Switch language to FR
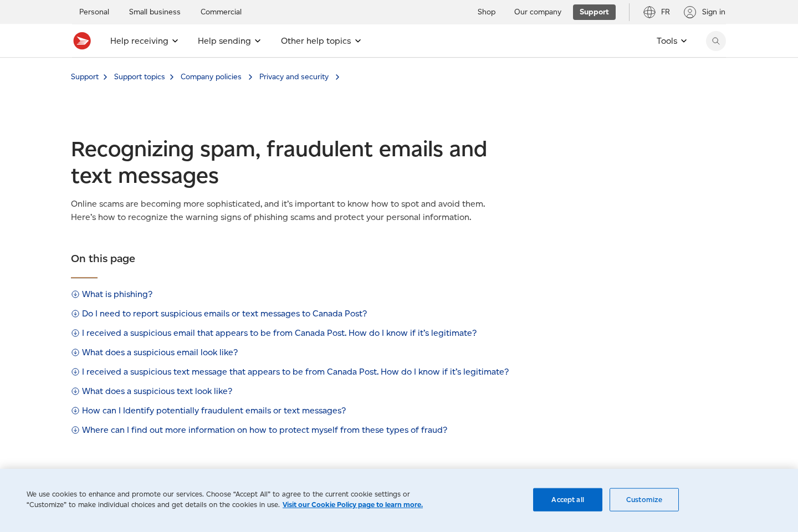The width and height of the screenshot is (798, 532). point(665,12)
